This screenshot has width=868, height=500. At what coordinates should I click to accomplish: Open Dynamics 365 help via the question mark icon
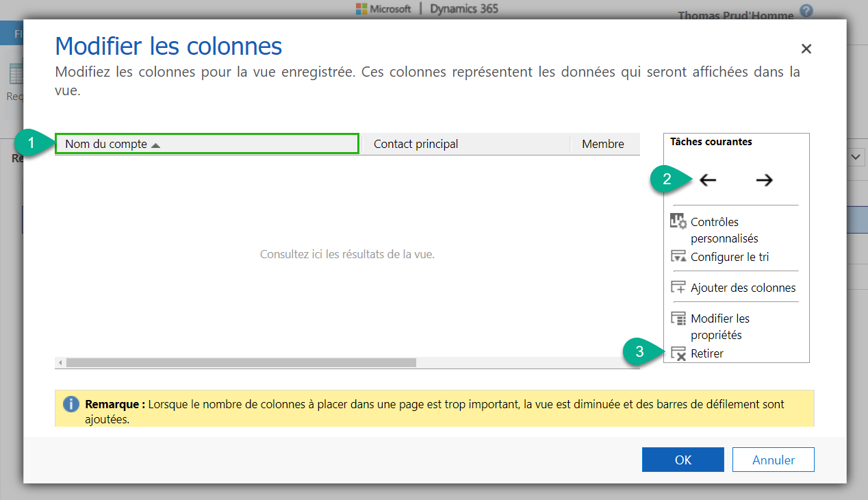pyautogui.click(x=806, y=10)
